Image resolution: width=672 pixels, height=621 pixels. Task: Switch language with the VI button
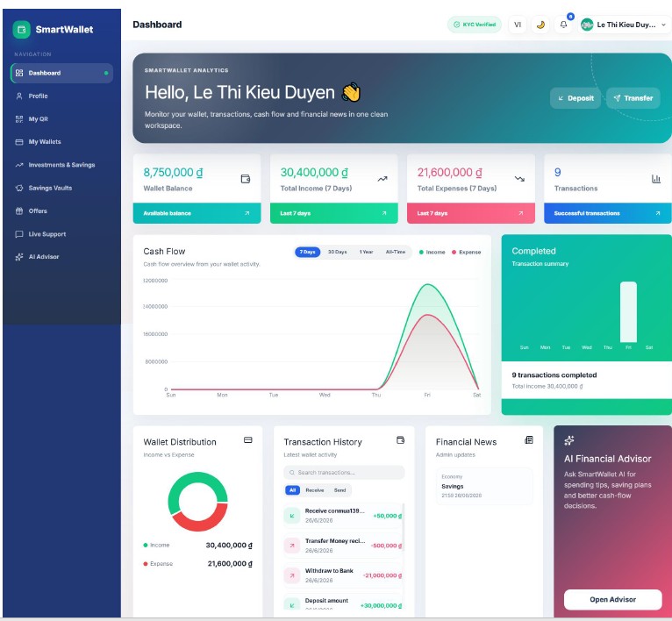click(518, 25)
